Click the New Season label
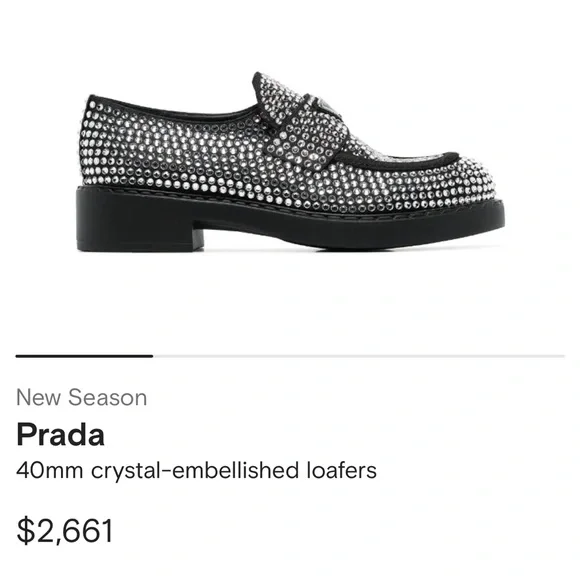 tap(81, 397)
